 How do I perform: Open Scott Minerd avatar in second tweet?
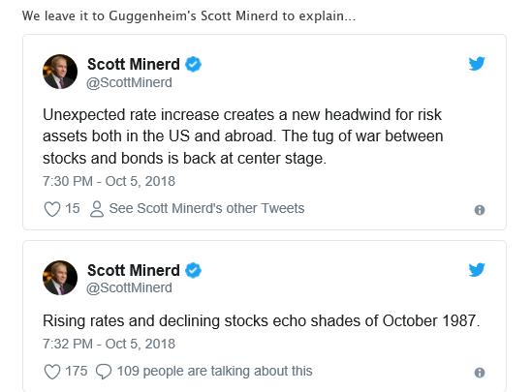pyautogui.click(x=60, y=278)
